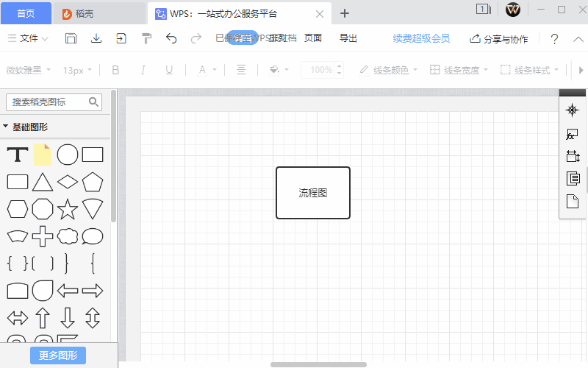Screen dimensions: 588x368
Task: Click the horizontal canvas scrollbar
Action: (318, 364)
